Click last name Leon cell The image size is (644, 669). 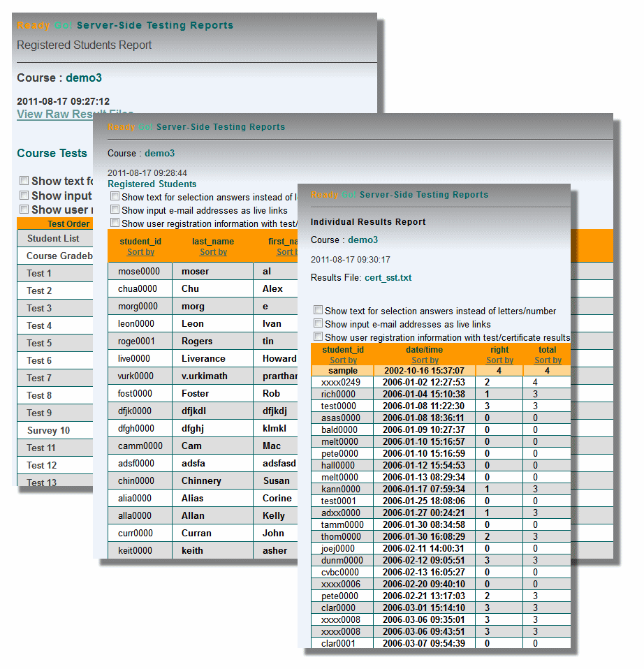coord(193,324)
